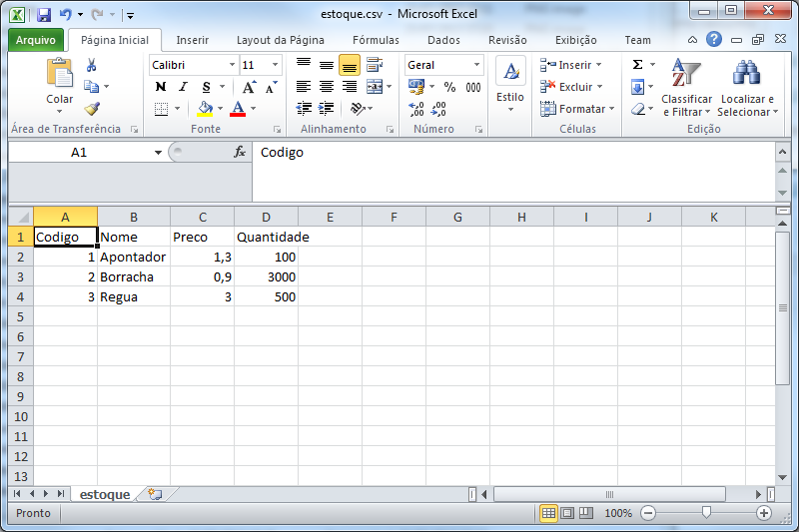Click the Formatar cells button

point(575,109)
